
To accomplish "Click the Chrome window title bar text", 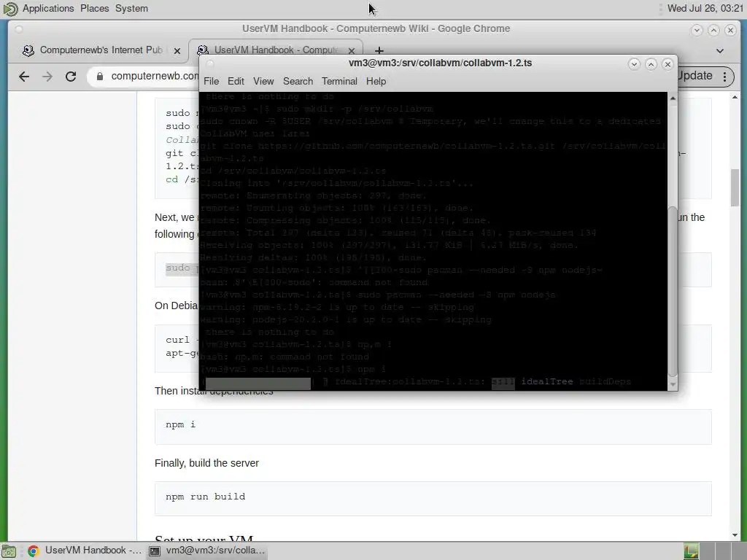I will pos(376,28).
